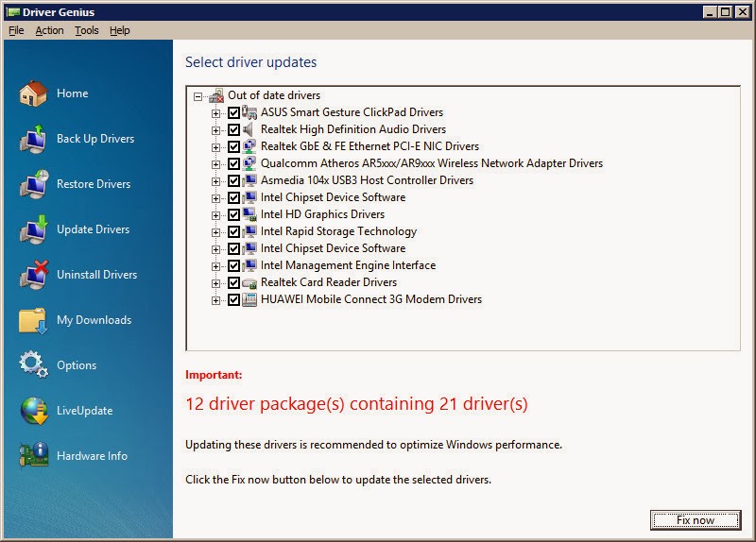Expand ASUS Smart Gesture ClickPad node
756x542 pixels.
coord(215,113)
